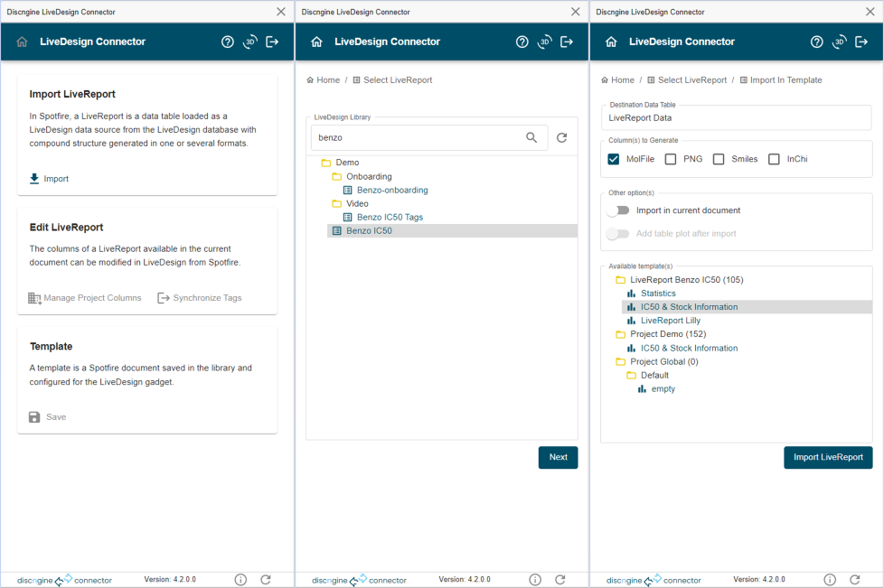The width and height of the screenshot is (884, 588).
Task: Click the Import LiveReport button
Action: click(827, 457)
